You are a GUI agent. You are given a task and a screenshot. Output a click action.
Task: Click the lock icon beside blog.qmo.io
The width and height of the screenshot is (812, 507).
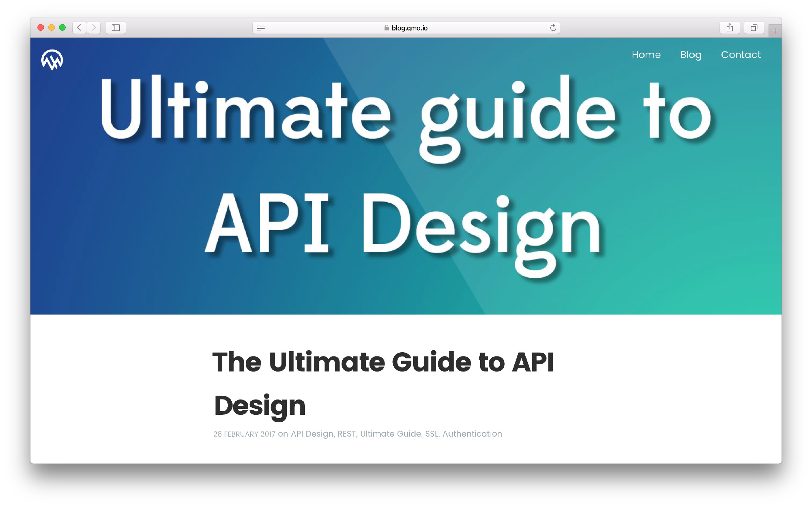point(387,28)
